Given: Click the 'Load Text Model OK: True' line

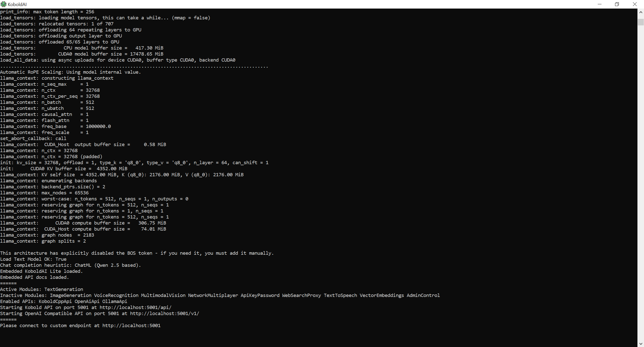Looking at the screenshot, I should click(33, 259).
